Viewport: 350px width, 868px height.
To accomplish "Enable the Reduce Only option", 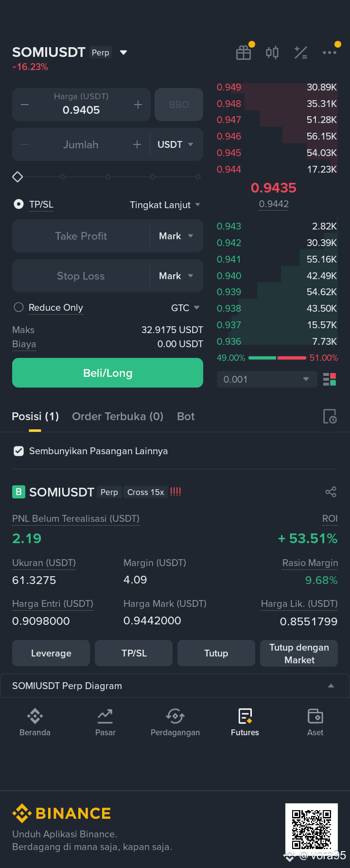I will coord(18,307).
